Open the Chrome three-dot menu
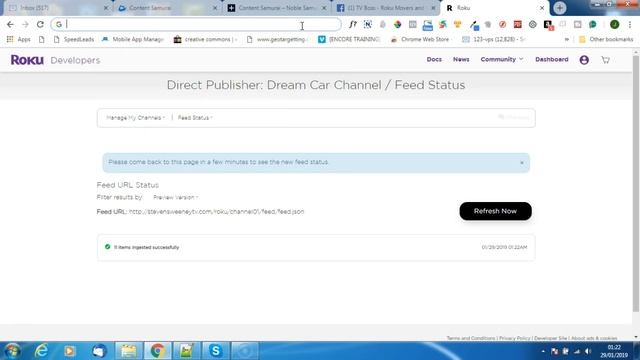The width and height of the screenshot is (640, 360). pyautogui.click(x=630, y=24)
